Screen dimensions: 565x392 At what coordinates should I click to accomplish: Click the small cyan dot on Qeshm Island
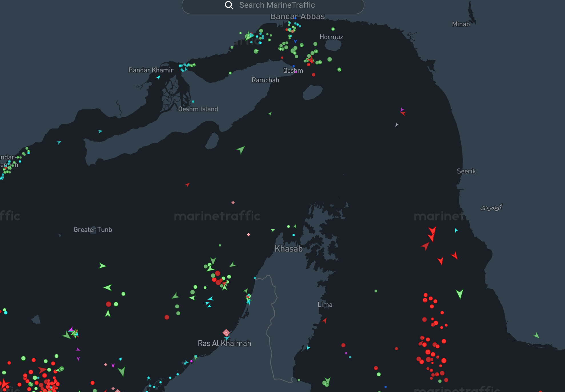pos(193,102)
